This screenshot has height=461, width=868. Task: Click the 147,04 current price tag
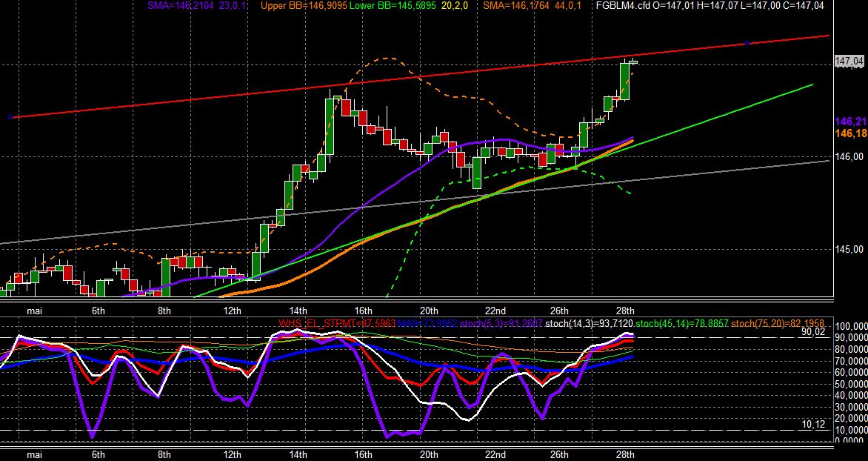(849, 62)
